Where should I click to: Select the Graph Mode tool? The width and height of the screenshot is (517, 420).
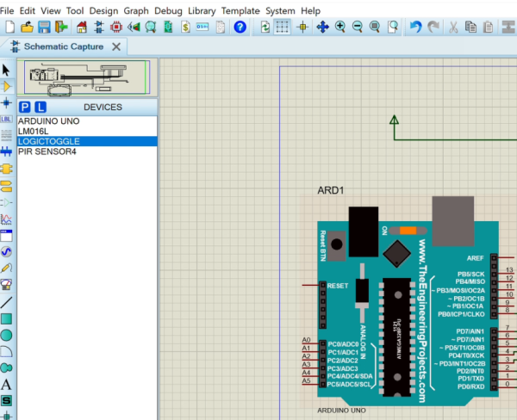click(6, 219)
